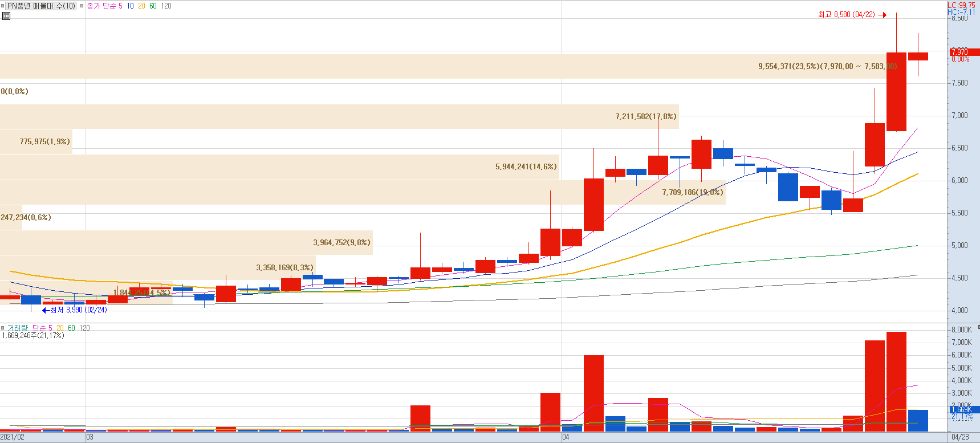Select the 단순 volume average label

39,328
